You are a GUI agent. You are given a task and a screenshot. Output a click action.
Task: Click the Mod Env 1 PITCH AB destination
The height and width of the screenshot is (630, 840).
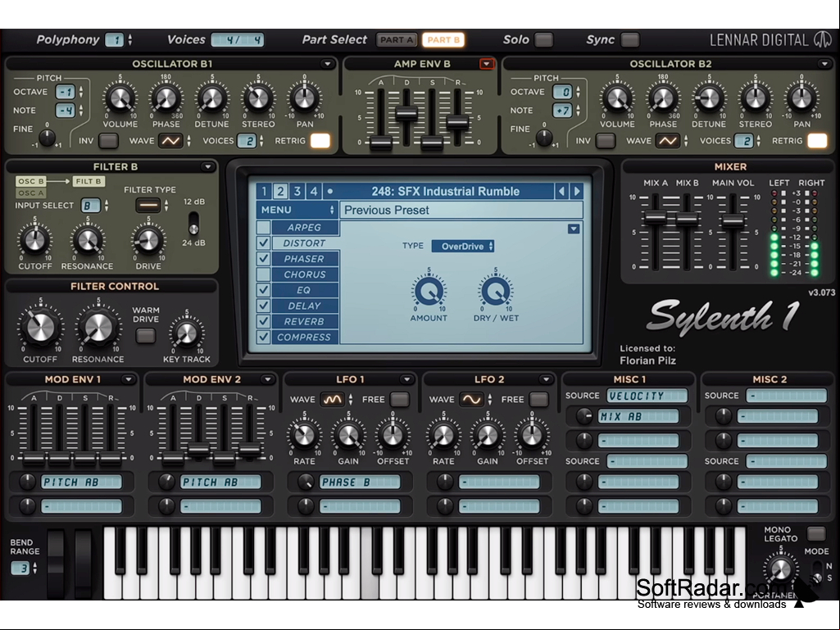(81, 483)
